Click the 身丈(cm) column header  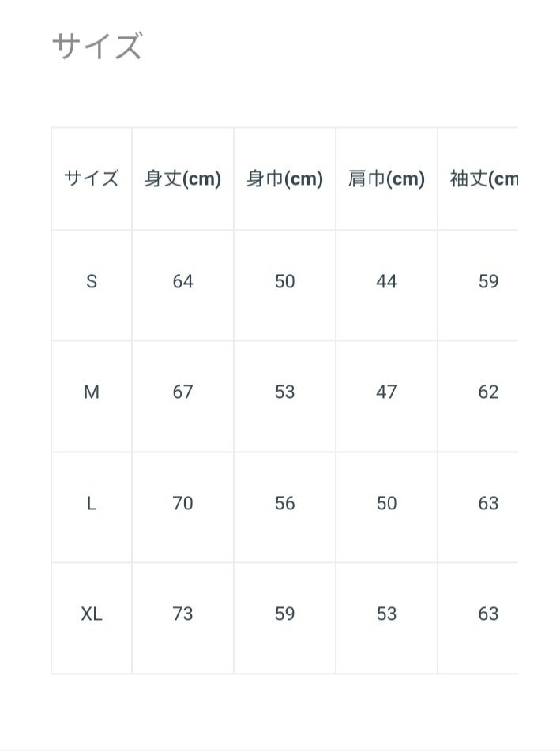pyautogui.click(x=182, y=178)
